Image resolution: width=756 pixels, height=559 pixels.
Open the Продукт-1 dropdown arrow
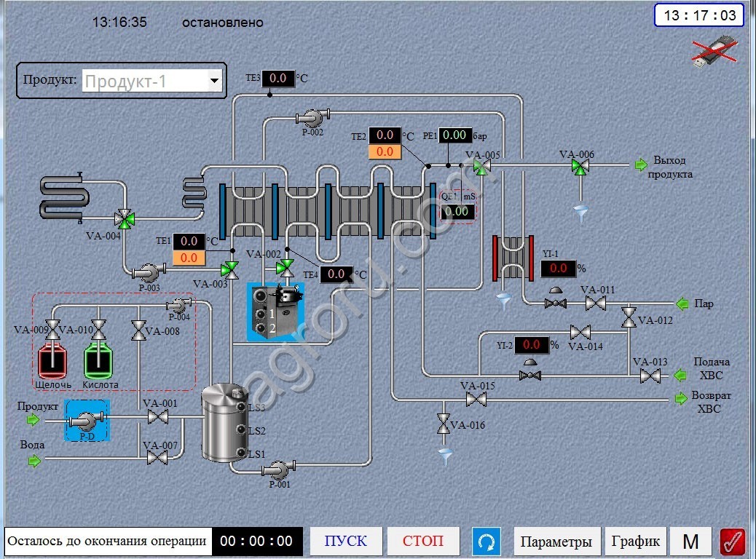pos(214,81)
